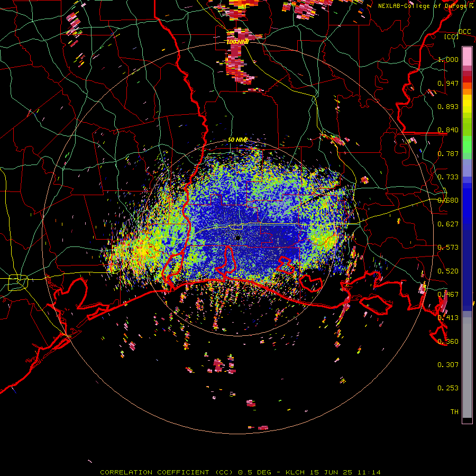
Task: Click the 0.840 scale value
Action: click(x=448, y=130)
